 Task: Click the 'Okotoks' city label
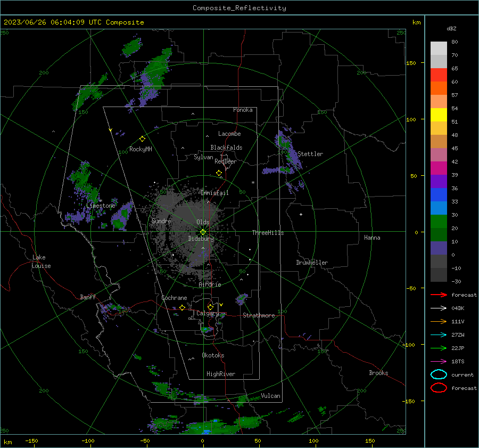point(213,355)
